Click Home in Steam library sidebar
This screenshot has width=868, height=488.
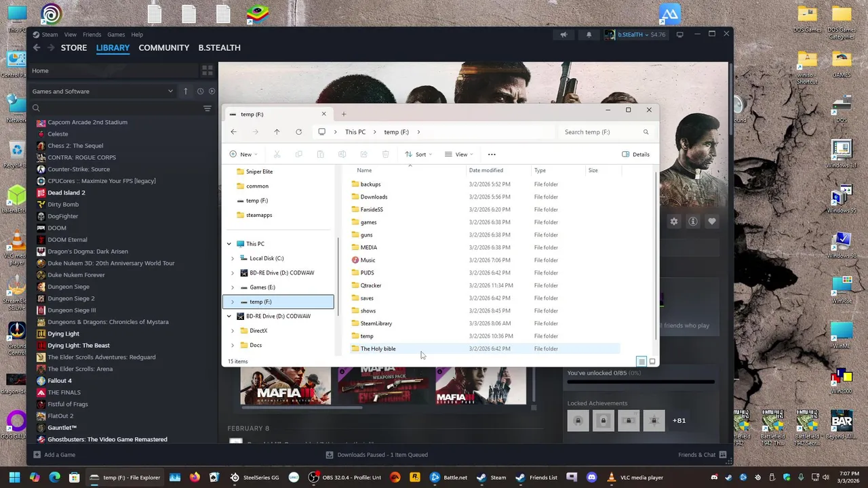tap(113, 70)
